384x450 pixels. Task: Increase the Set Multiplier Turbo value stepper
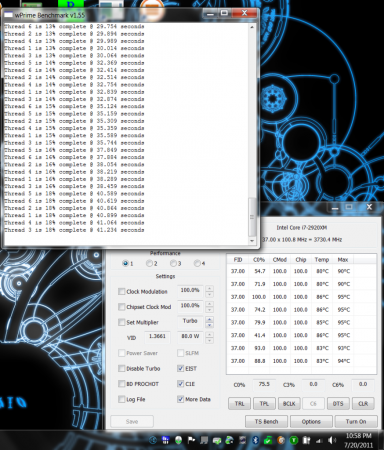coord(210,319)
